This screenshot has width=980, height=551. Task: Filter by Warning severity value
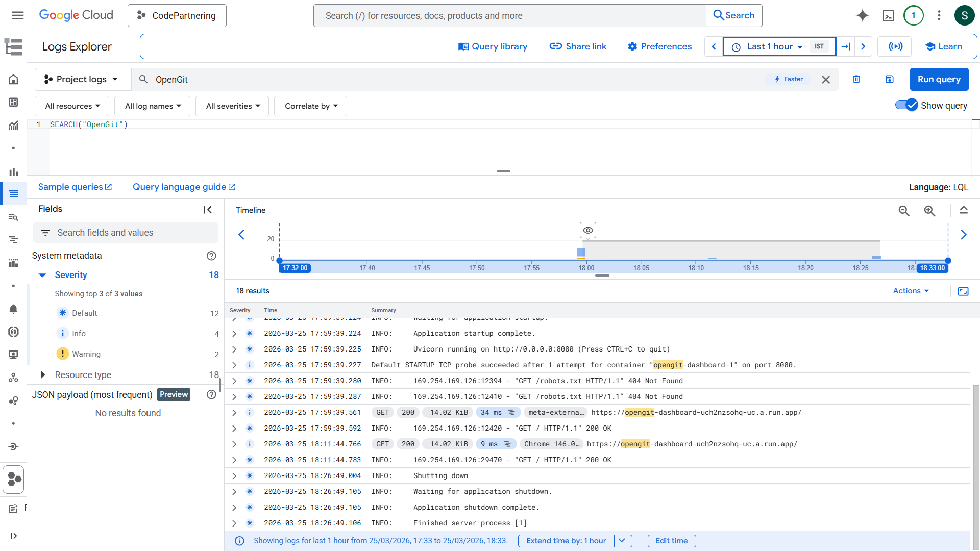86,354
